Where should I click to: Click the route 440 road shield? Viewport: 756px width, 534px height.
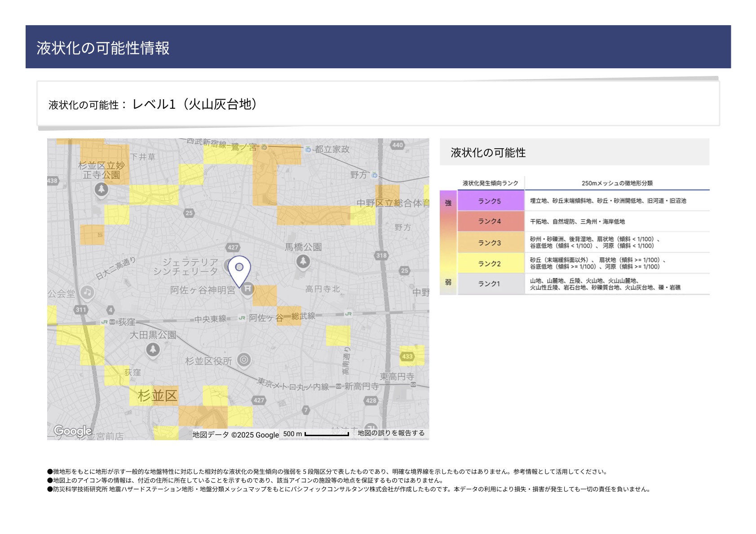(398, 145)
